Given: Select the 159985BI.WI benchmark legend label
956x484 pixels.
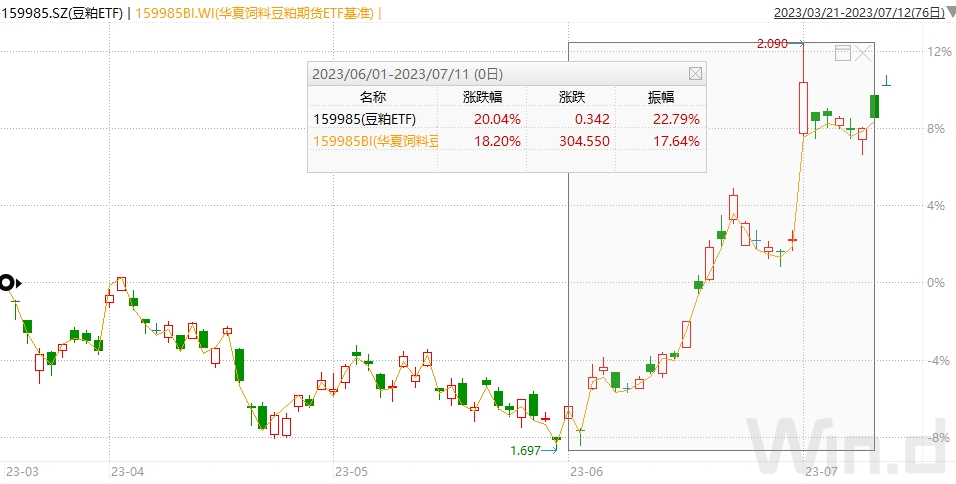Looking at the screenshot, I should [x=254, y=13].
